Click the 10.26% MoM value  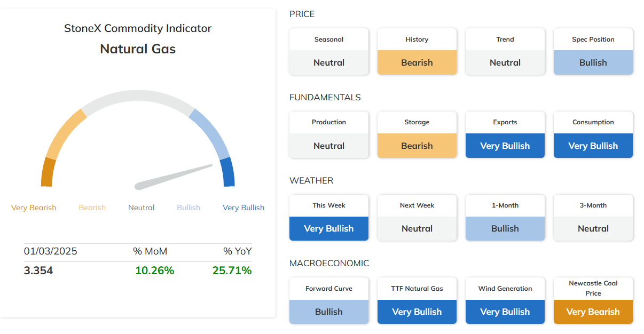pyautogui.click(x=155, y=271)
